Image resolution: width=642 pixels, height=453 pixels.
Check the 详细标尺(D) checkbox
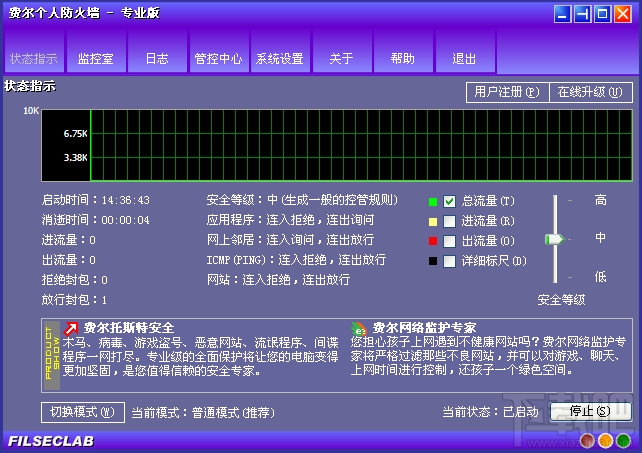pos(449,261)
